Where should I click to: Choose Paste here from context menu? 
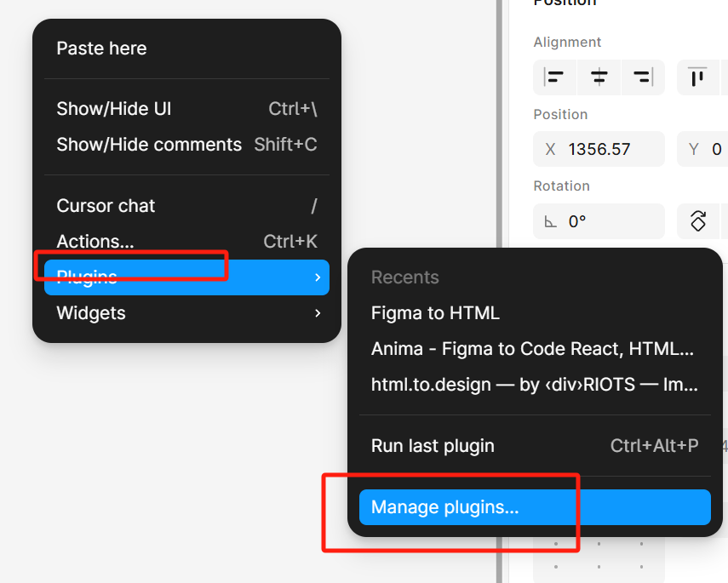(x=101, y=49)
